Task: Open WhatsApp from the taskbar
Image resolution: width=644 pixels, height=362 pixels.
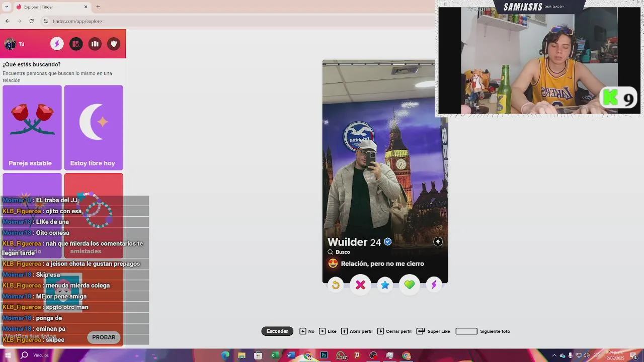Action: coord(341,355)
